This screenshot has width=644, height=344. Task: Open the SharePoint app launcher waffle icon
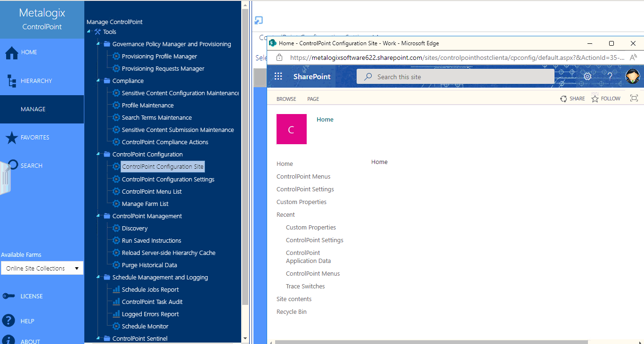point(278,76)
